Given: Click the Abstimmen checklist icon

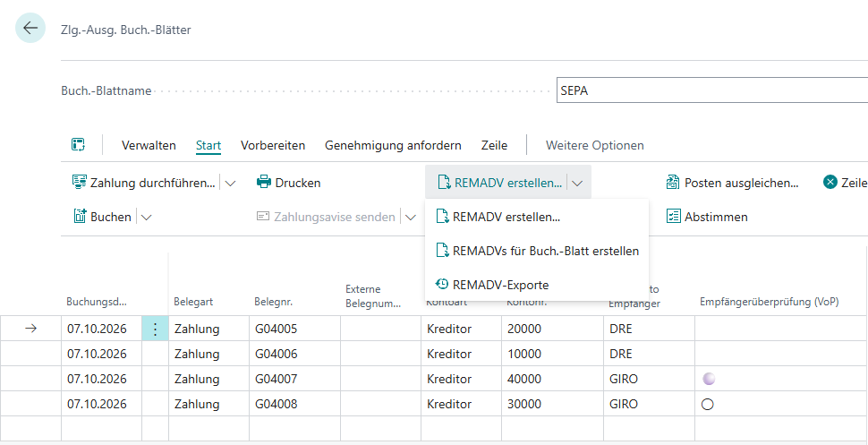Looking at the screenshot, I should pos(673,217).
